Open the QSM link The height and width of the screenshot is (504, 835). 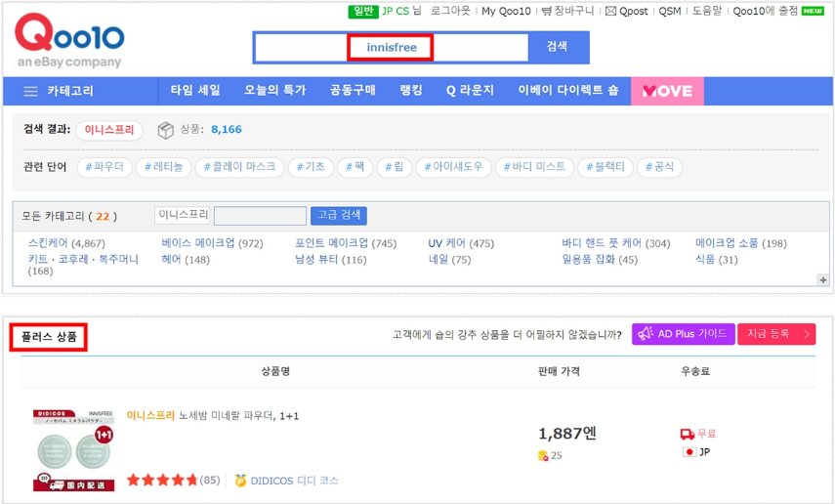coord(669,11)
